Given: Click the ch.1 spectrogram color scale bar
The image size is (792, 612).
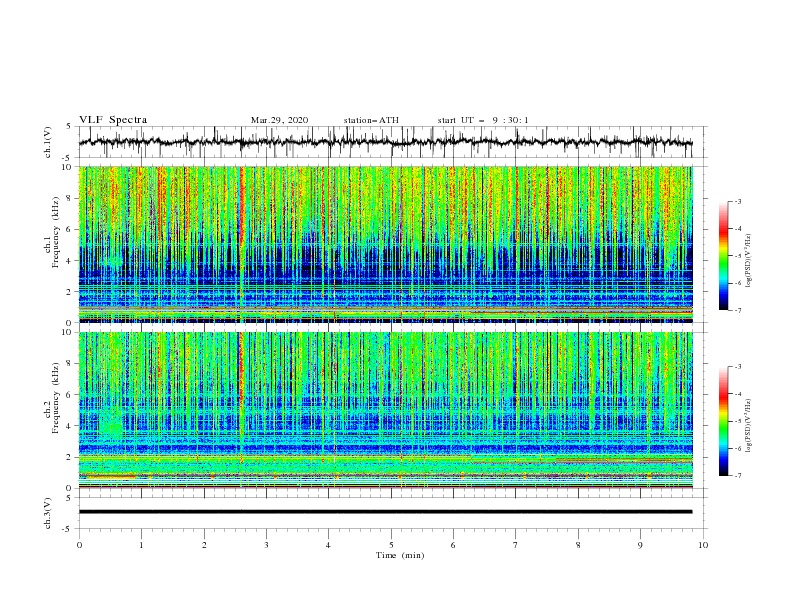Looking at the screenshot, I should pyautogui.click(x=724, y=256).
